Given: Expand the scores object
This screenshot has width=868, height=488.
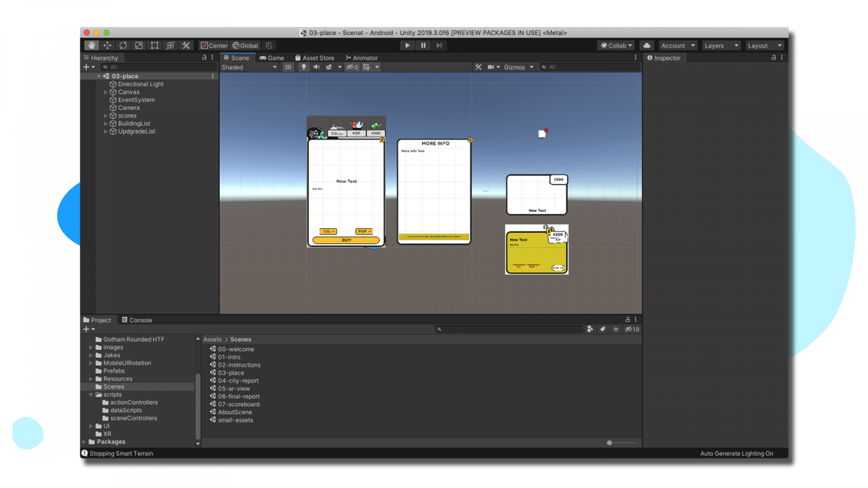Looking at the screenshot, I should [x=106, y=115].
